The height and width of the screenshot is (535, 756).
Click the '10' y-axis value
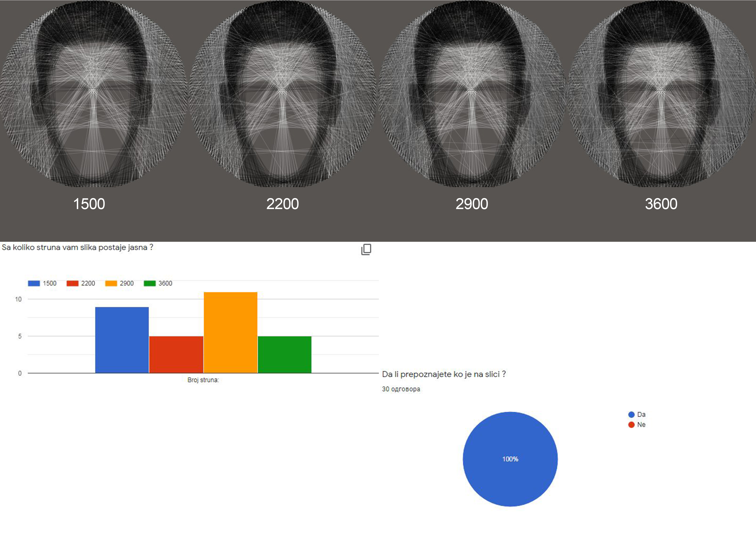18,299
